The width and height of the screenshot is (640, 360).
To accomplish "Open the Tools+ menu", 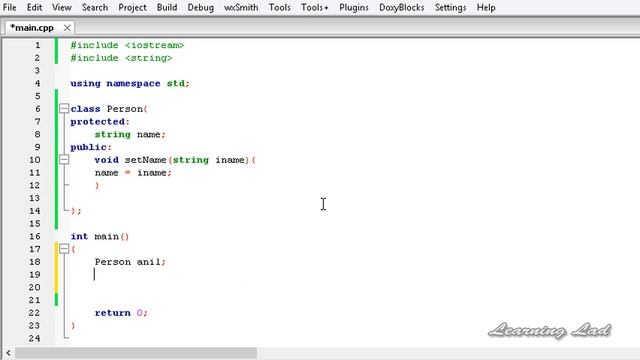I will click(x=314, y=8).
